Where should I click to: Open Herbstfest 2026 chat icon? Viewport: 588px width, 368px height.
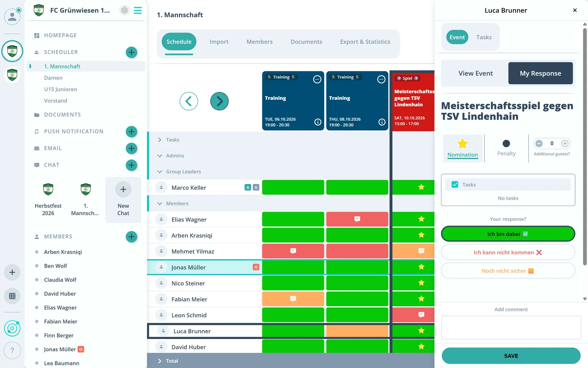point(48,190)
